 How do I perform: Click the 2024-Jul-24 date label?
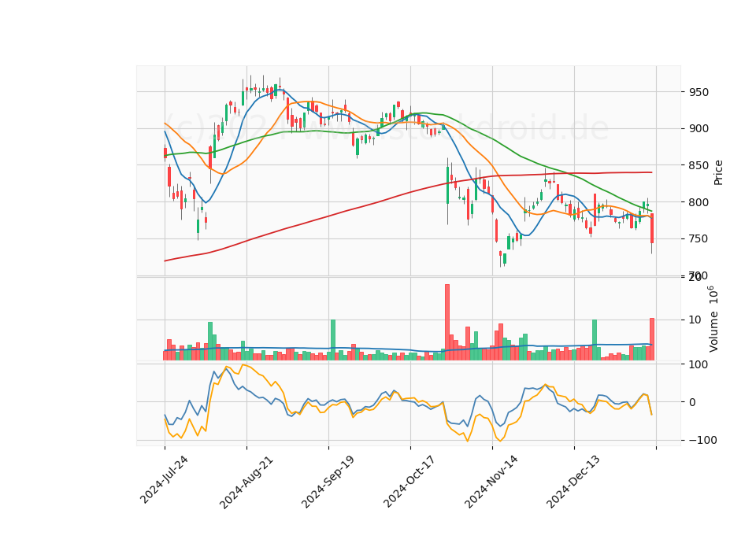coord(164,480)
